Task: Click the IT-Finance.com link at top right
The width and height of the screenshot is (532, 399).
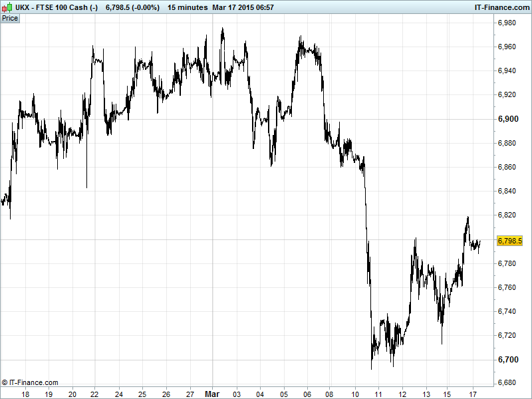Action: pyautogui.click(x=501, y=7)
